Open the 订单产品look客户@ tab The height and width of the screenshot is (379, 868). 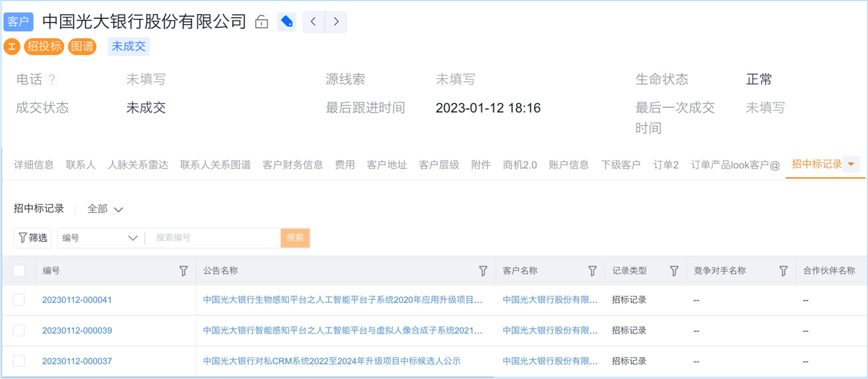click(x=735, y=165)
